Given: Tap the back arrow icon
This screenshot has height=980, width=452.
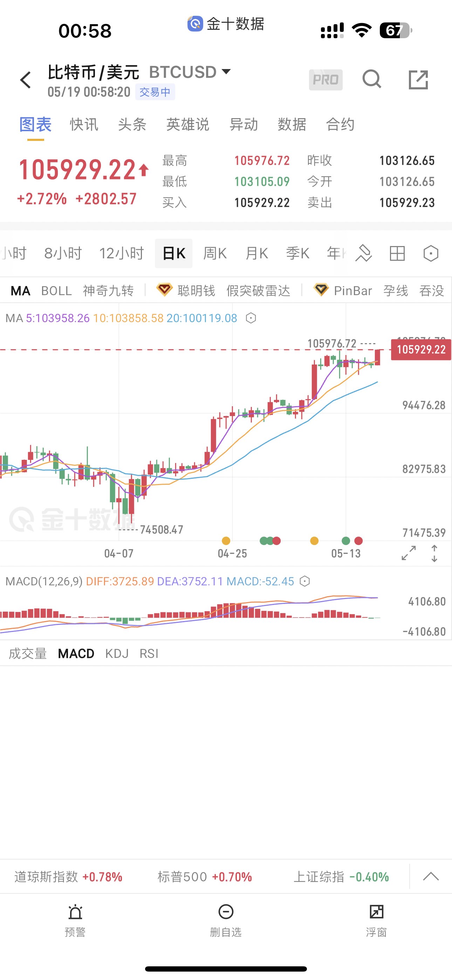Looking at the screenshot, I should [x=26, y=80].
